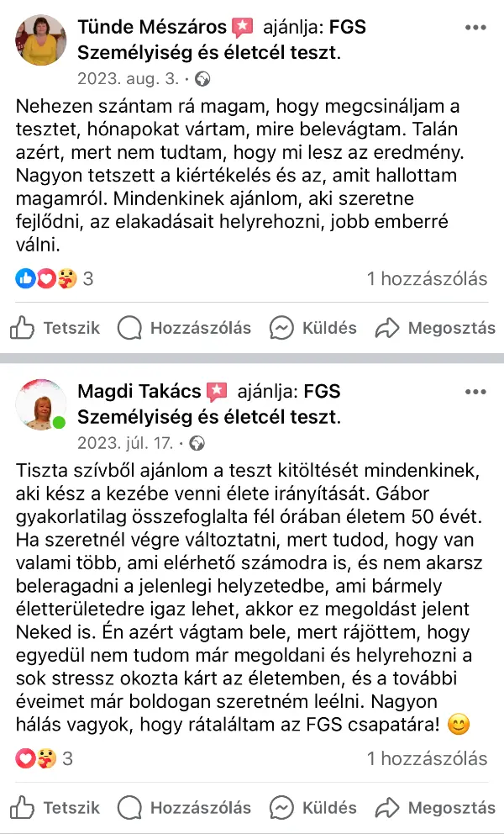The width and height of the screenshot is (504, 834).
Task: View the 1 hozzászólás on Magdi's post
Action: pos(427,759)
